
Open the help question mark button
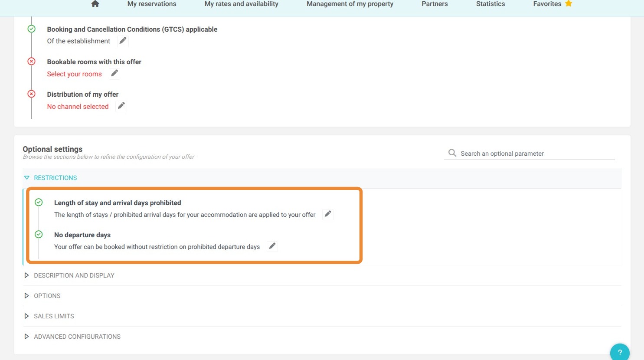click(x=620, y=352)
